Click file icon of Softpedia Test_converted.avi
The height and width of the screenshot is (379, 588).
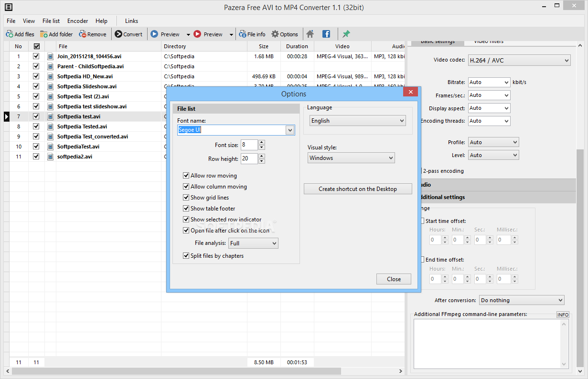point(50,137)
